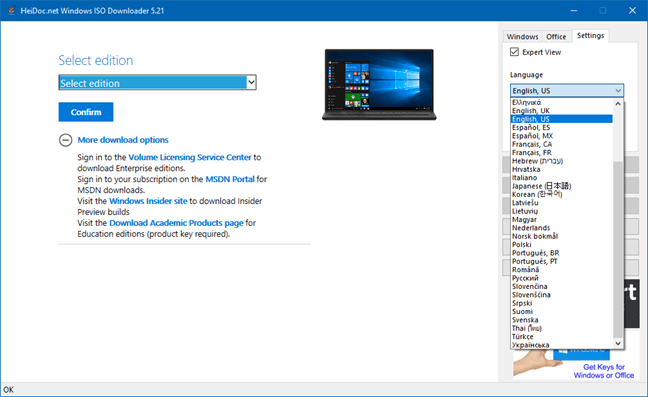Choose Nederlands language

tap(561, 228)
